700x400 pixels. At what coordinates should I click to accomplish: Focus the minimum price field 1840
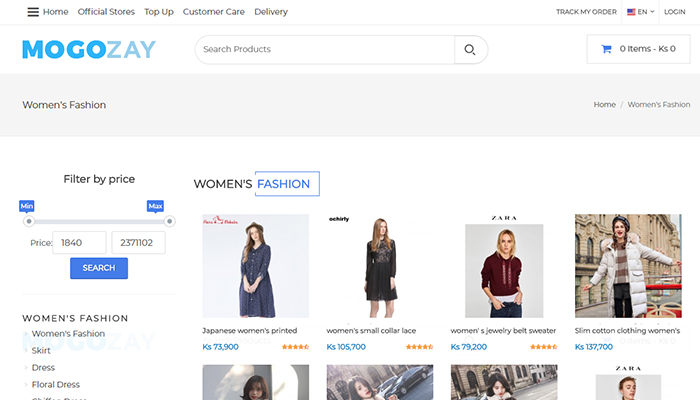[79, 242]
